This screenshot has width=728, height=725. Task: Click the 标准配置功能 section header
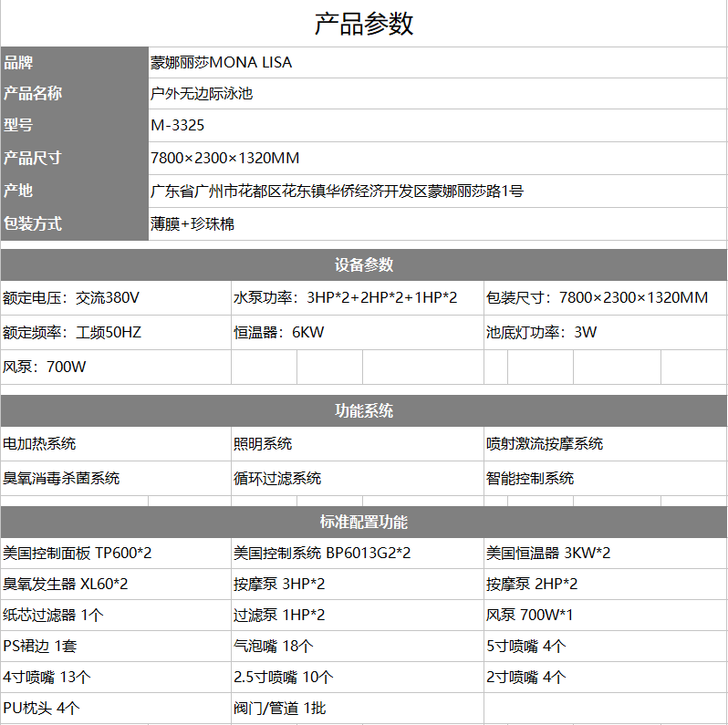[364, 523]
